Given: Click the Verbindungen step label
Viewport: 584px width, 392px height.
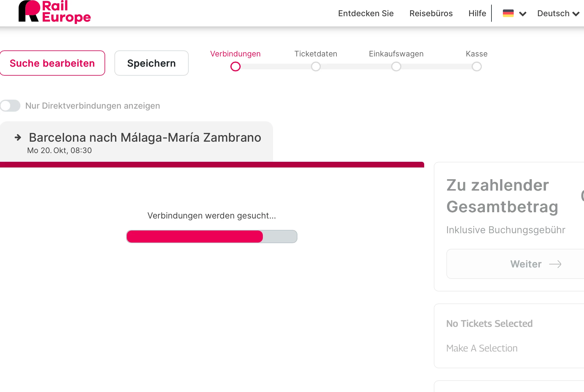Looking at the screenshot, I should [x=235, y=54].
